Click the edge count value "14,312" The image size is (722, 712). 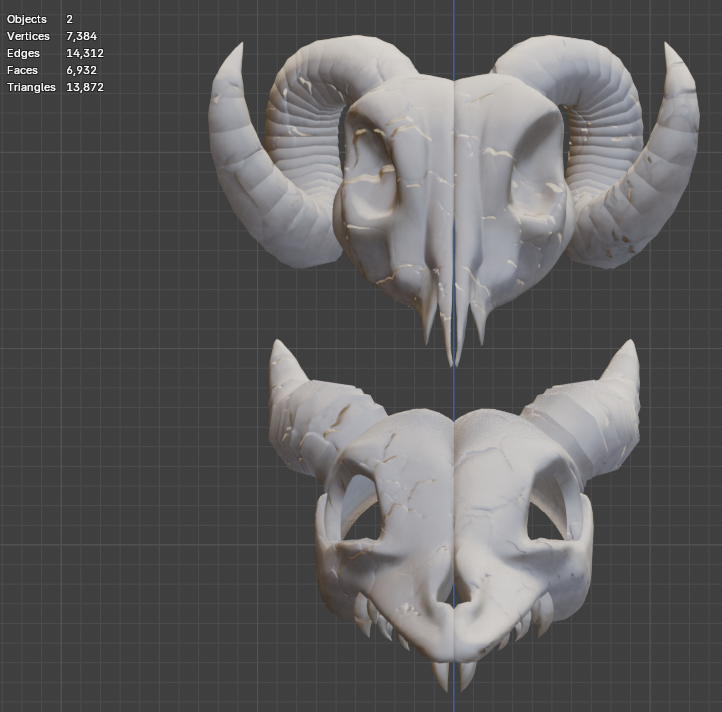[x=85, y=53]
